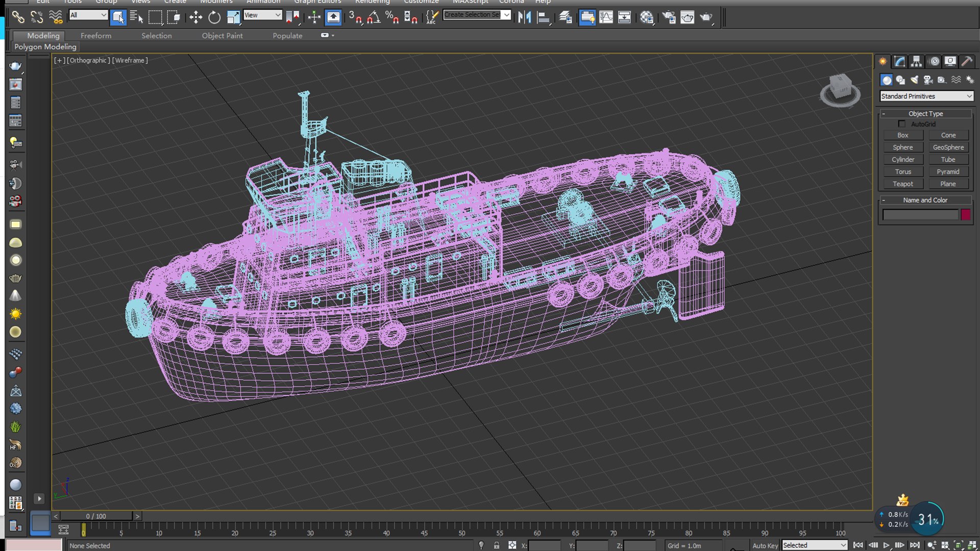980x551 pixels.
Task: Click the ViewCube in the viewport
Action: click(x=840, y=90)
